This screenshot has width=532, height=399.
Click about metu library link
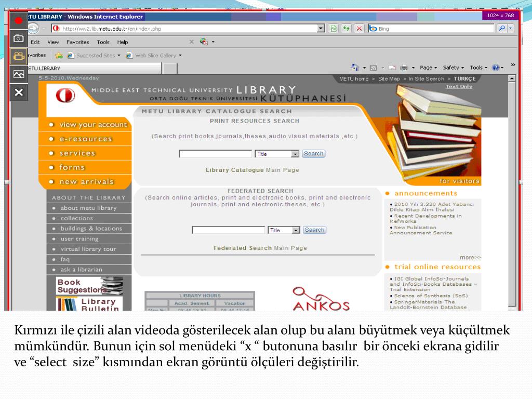point(89,208)
